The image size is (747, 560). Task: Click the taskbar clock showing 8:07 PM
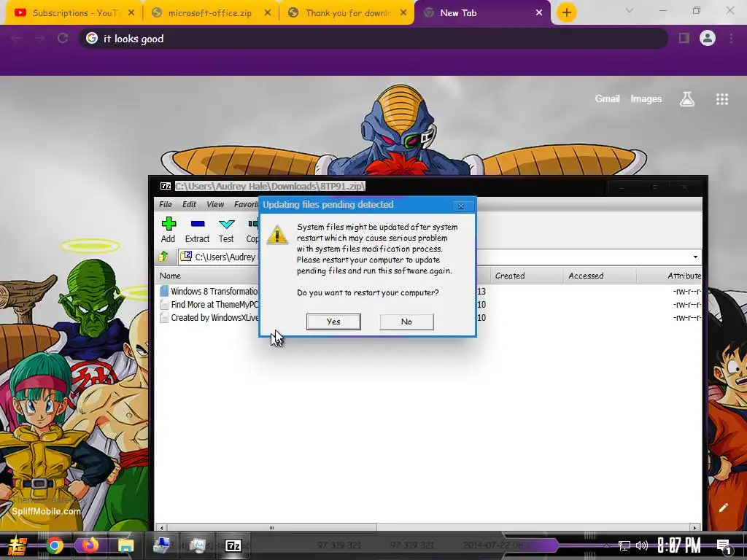tap(679, 545)
